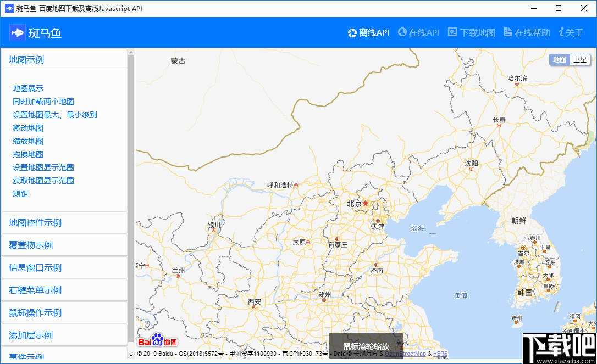Select the 同时加载两个地图 example
Image resolution: width=597 pixels, height=364 pixels.
[x=43, y=102]
